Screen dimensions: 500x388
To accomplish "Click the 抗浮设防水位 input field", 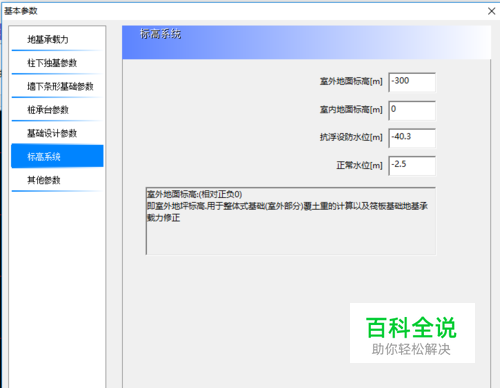I will pos(412,138).
